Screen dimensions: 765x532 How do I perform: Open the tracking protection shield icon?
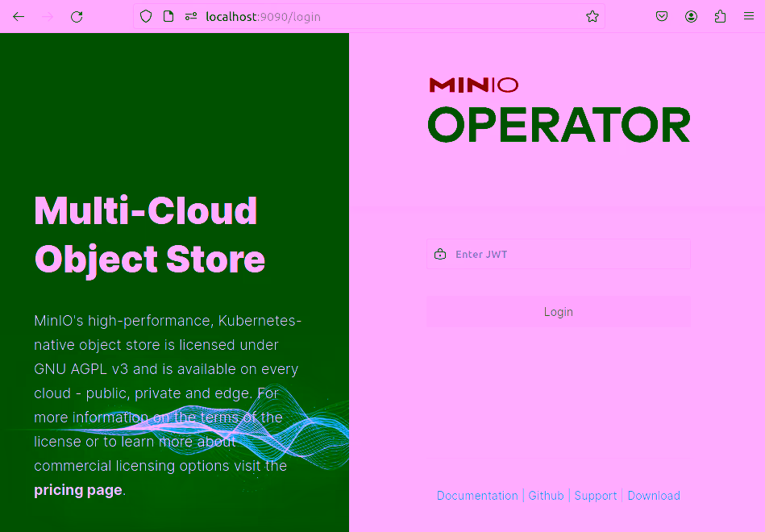146,16
